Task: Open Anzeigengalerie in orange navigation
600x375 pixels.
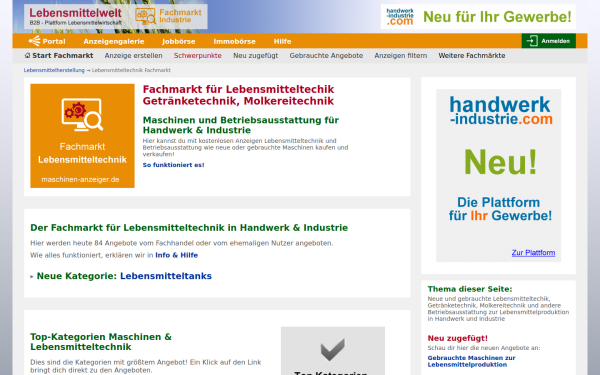Action: 114,41
